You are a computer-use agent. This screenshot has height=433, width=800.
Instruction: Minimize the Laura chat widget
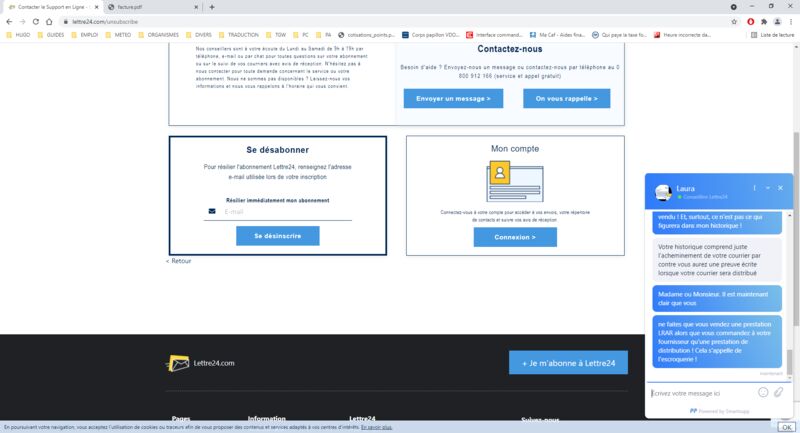click(767, 188)
